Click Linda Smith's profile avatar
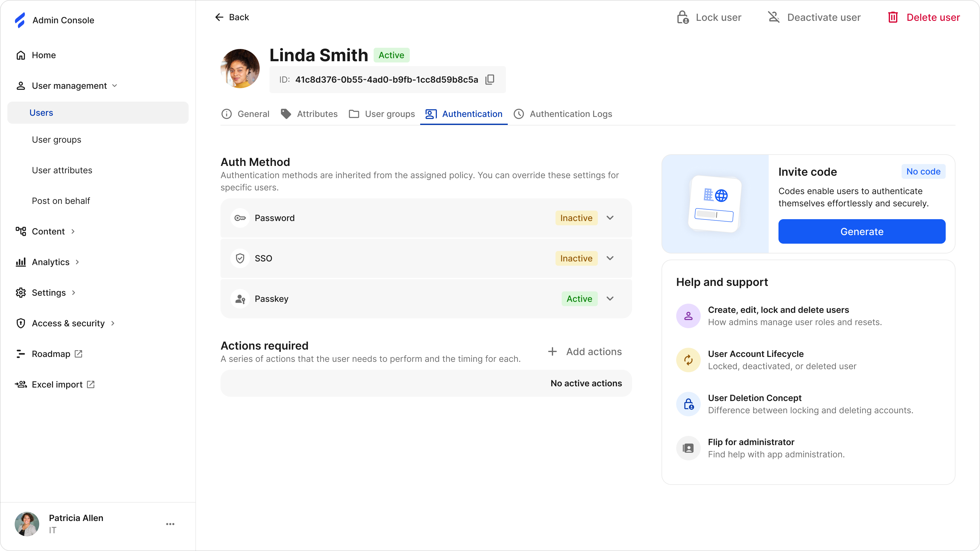This screenshot has height=551, width=980. (x=240, y=69)
